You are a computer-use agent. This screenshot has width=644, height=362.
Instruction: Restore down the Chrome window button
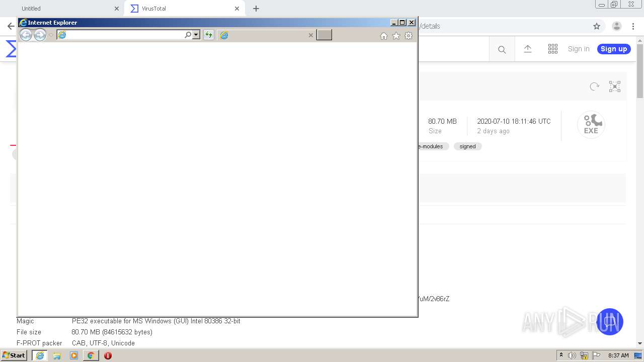coord(614,5)
